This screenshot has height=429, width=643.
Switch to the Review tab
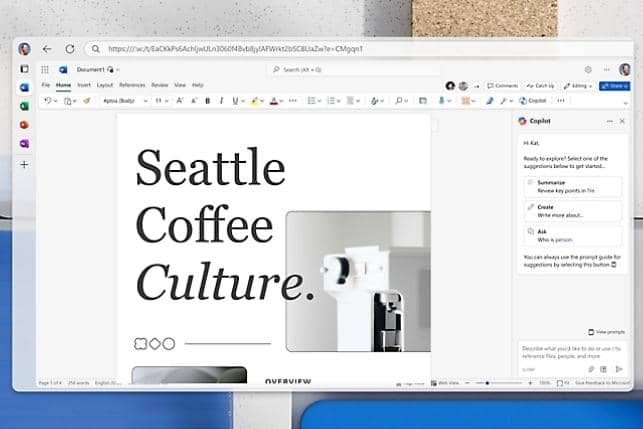tap(160, 85)
